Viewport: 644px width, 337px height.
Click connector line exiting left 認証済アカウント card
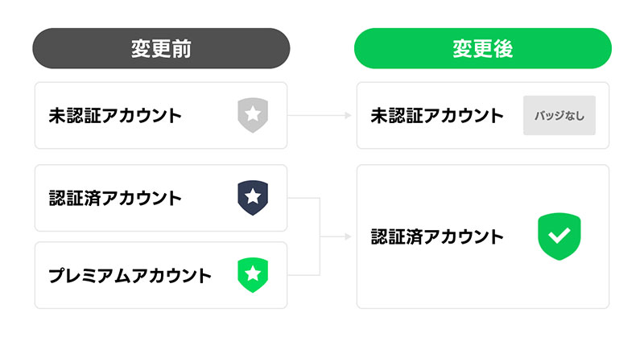pos(304,198)
